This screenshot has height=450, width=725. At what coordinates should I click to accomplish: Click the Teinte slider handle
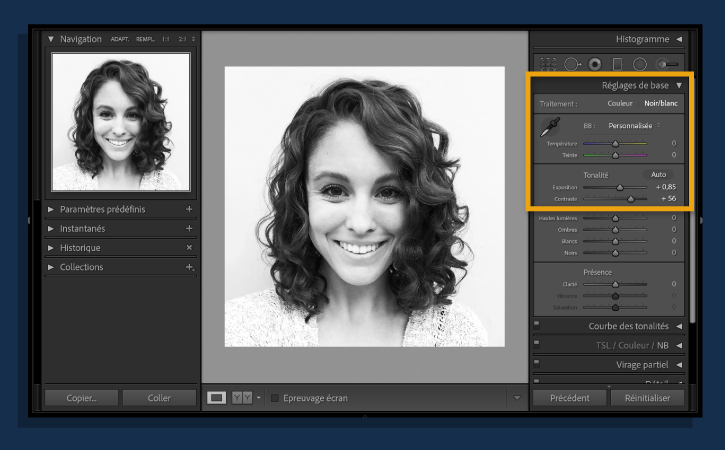coord(615,155)
